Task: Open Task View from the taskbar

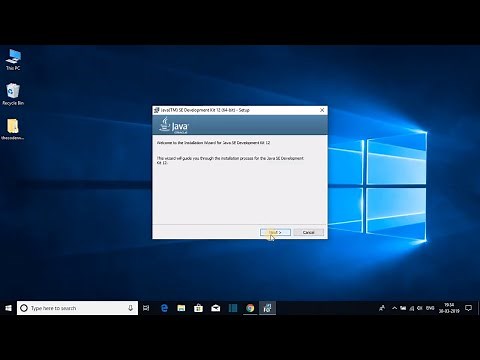Action: (x=146, y=308)
